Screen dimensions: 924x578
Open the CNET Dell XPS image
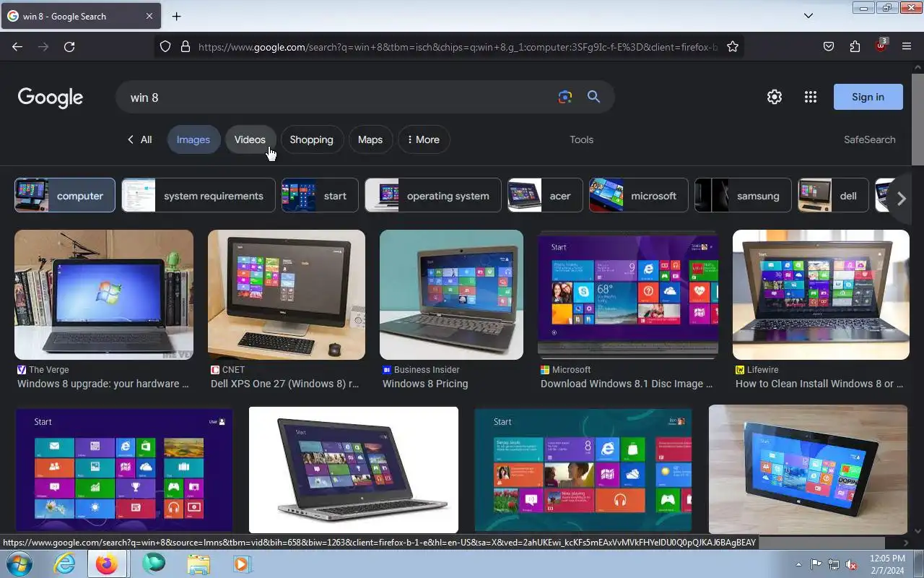tap(287, 295)
